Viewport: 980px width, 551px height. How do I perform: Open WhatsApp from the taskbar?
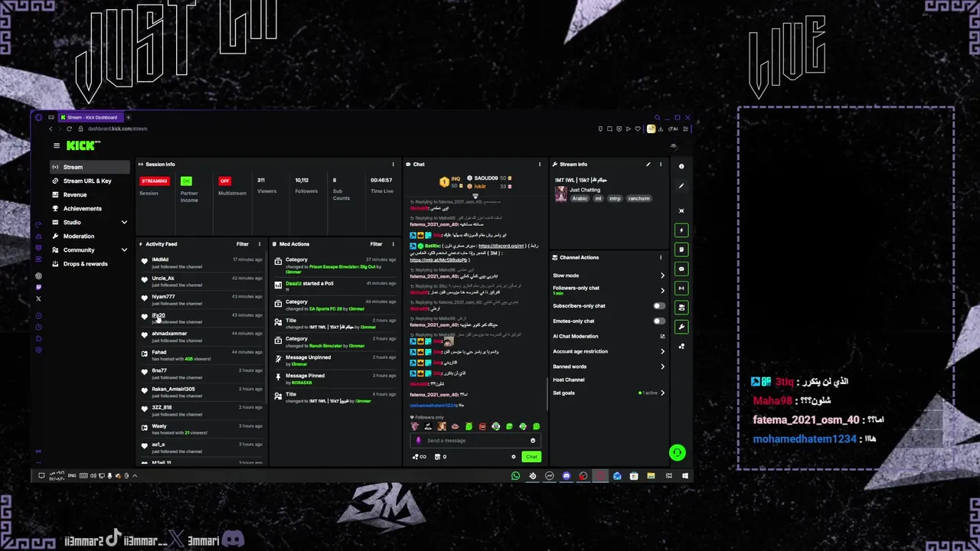515,476
